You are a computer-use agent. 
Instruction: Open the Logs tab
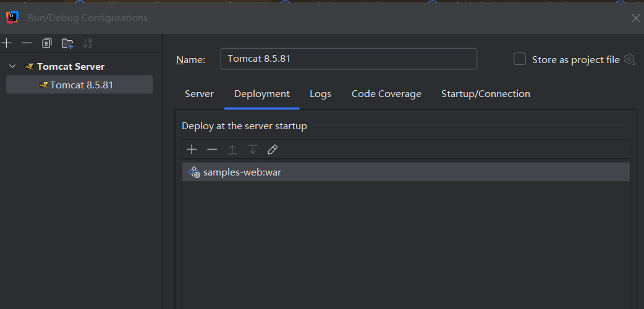(320, 94)
